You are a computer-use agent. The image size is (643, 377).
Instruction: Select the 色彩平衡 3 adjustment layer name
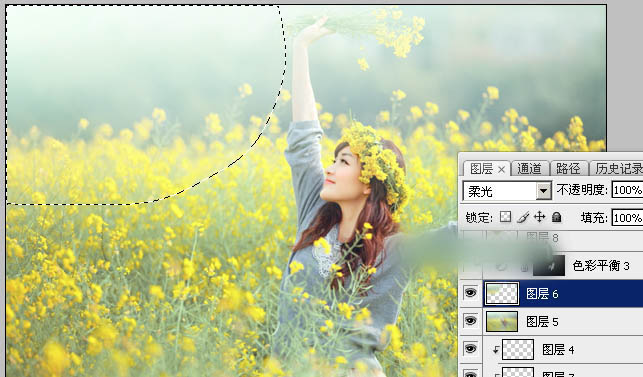(601, 266)
